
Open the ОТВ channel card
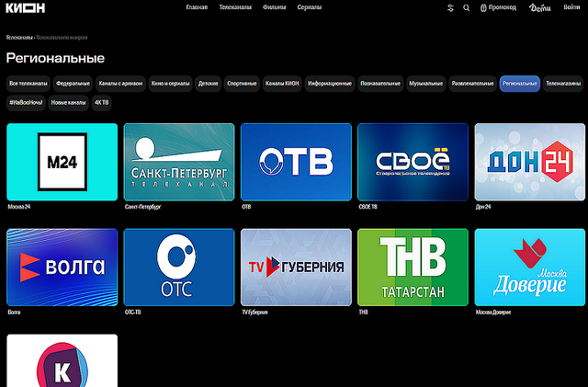[x=296, y=162]
